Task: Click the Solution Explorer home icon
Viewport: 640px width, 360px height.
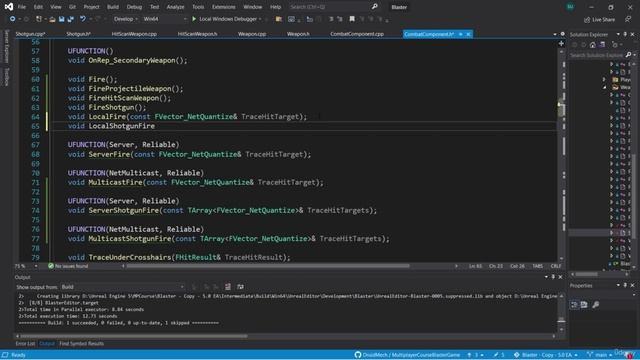Action: 593,45
